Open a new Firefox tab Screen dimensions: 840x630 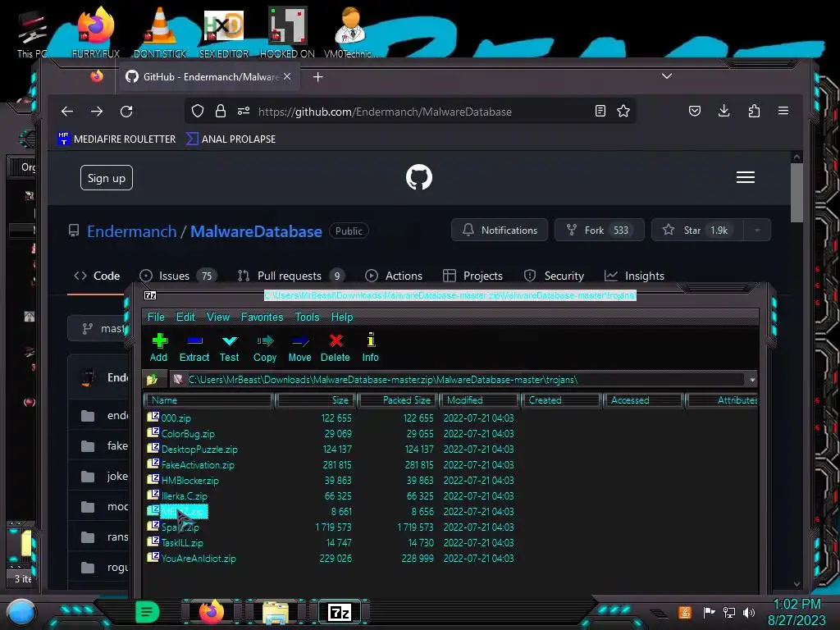317,77
